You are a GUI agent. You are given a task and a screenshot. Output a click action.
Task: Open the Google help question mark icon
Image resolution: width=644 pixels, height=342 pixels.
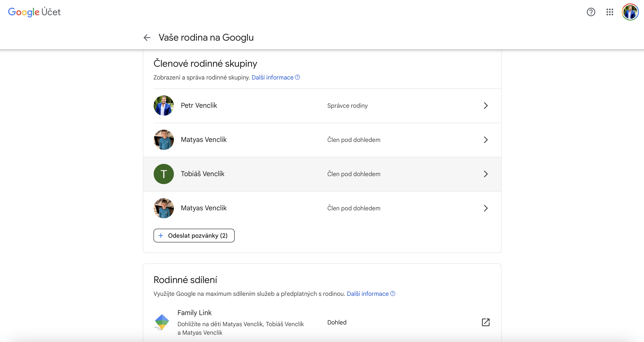point(591,12)
